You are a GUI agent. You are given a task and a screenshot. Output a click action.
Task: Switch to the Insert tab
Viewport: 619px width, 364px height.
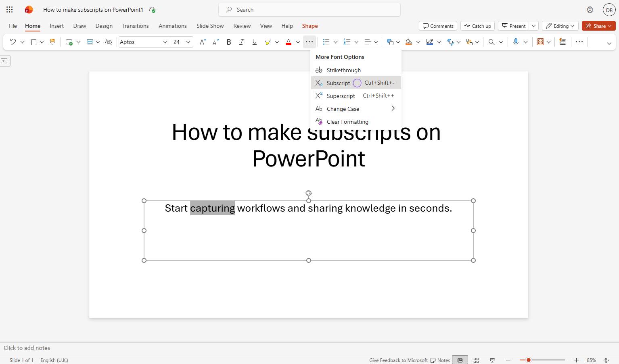tap(57, 26)
